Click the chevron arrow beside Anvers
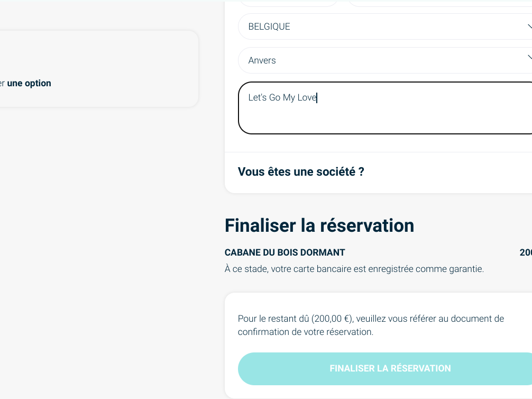Image resolution: width=532 pixels, height=399 pixels. (x=529, y=57)
